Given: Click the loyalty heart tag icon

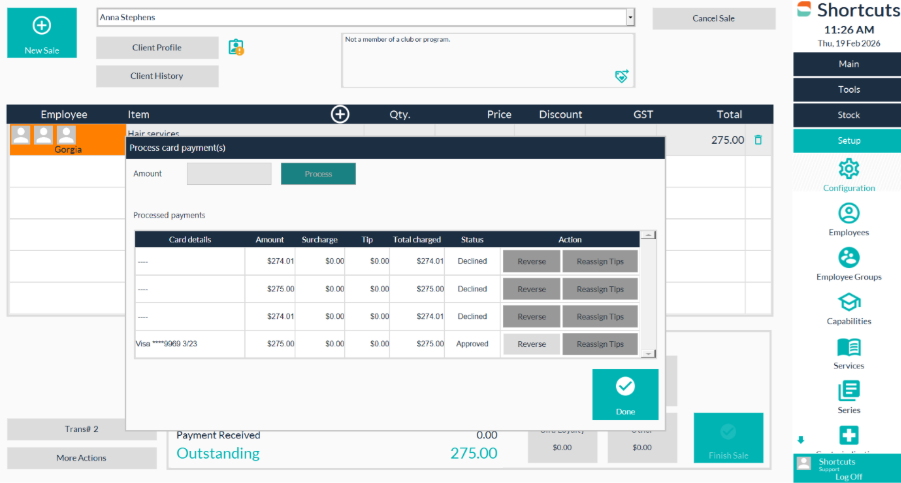Looking at the screenshot, I should [x=621, y=76].
